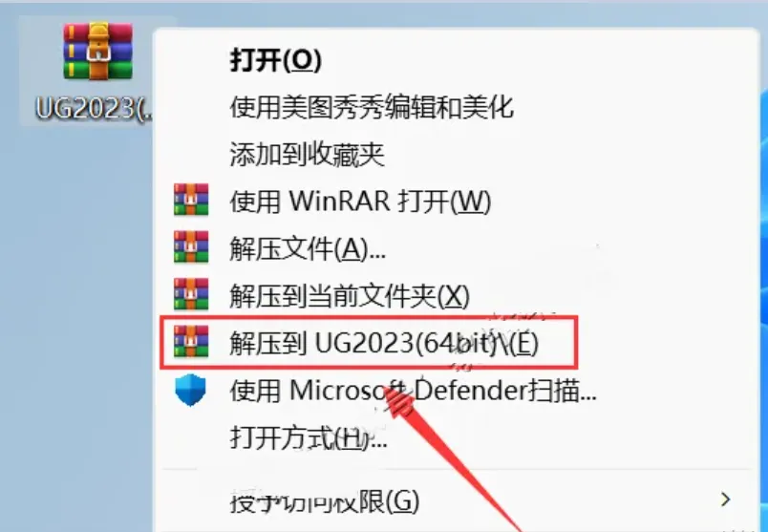This screenshot has height=532, width=768.
Task: Choose 解压到当前文件夹(X)
Action: point(350,296)
